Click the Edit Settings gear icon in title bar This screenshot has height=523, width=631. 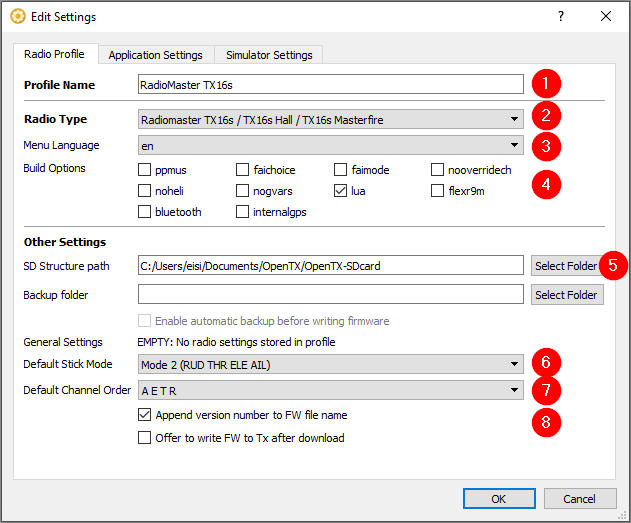(x=18, y=16)
